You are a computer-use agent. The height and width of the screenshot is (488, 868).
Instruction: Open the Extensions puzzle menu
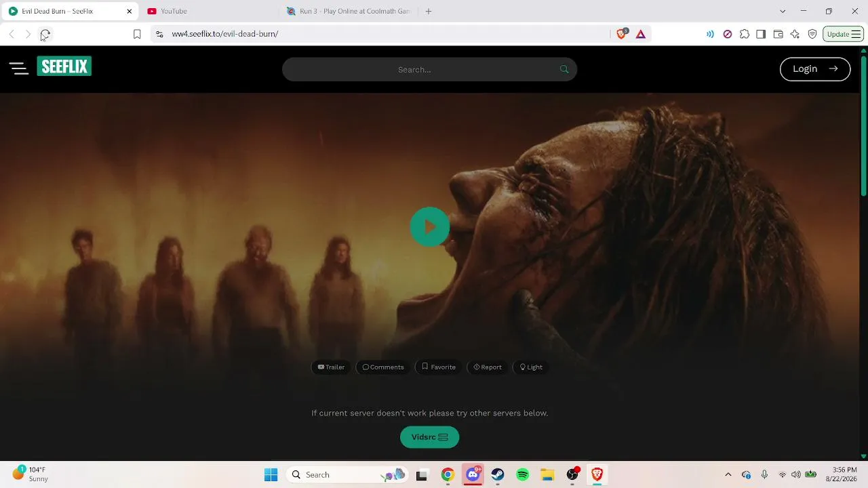click(x=745, y=34)
